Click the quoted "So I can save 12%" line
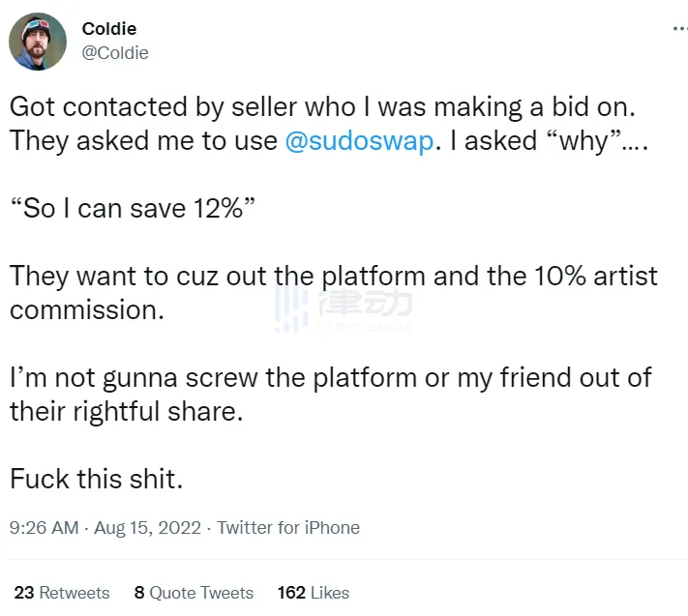 (132, 208)
